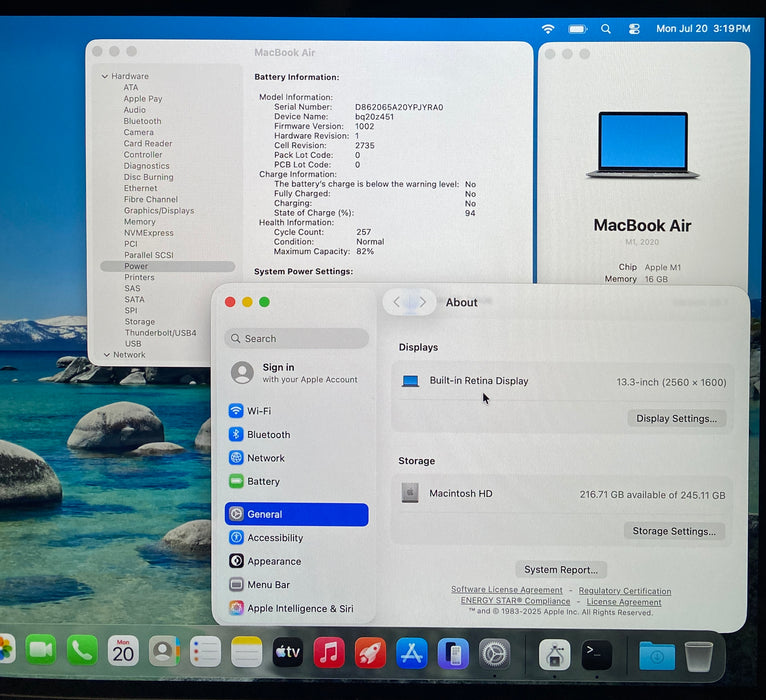Open Software License Agreement link
Image resolution: width=766 pixels, height=700 pixels.
tap(507, 590)
